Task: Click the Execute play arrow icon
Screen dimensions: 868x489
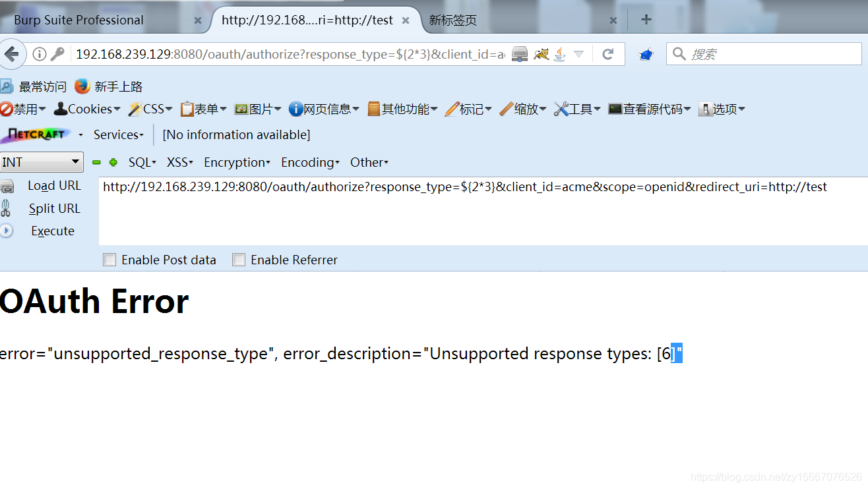Action: 6,231
